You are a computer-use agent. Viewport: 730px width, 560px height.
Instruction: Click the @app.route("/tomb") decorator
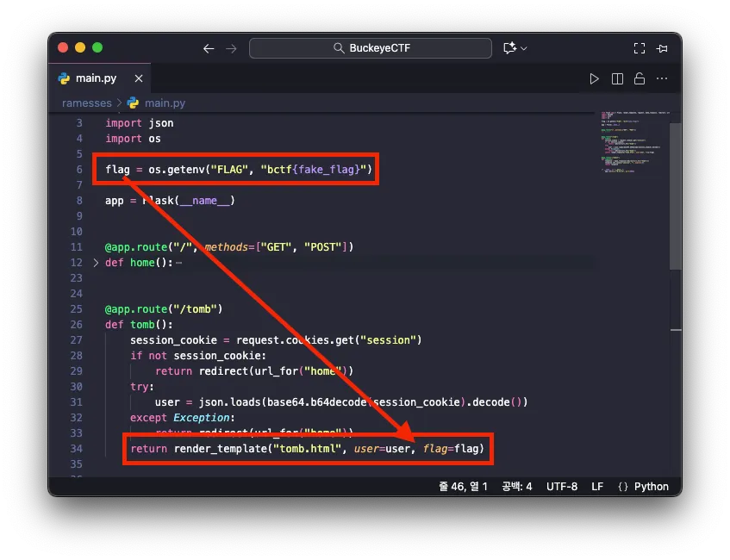pos(164,309)
